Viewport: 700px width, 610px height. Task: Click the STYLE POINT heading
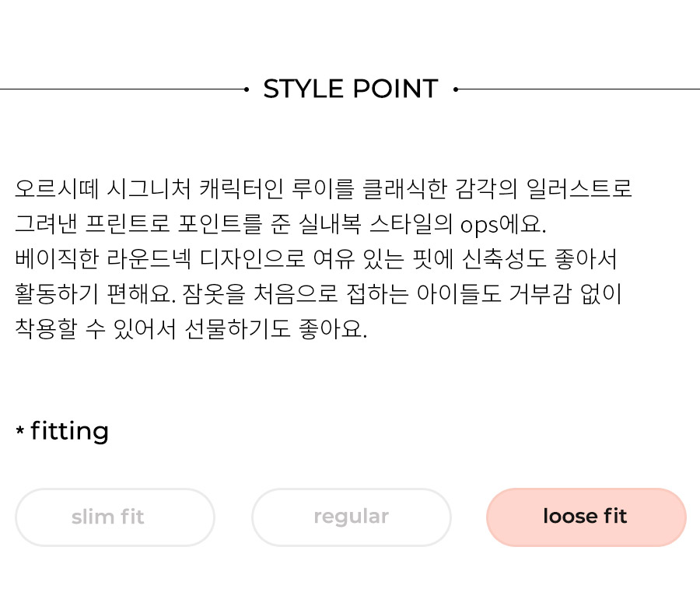coord(351,89)
